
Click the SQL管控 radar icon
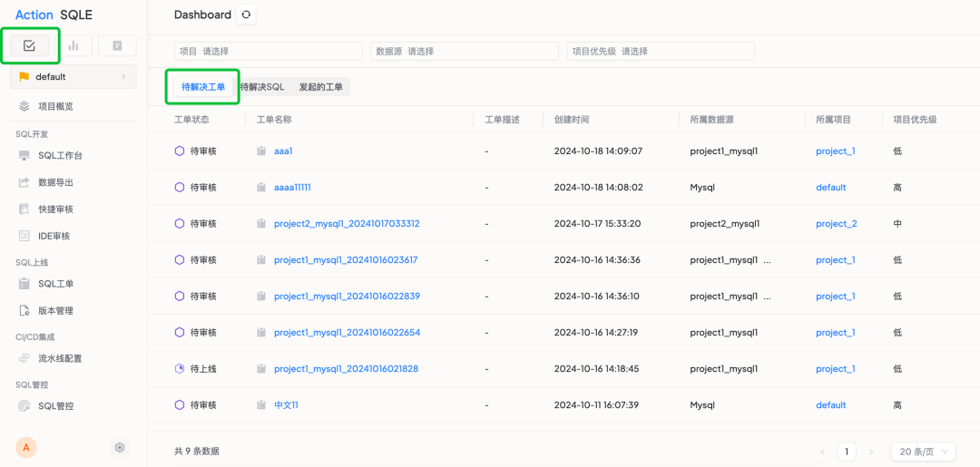[24, 406]
